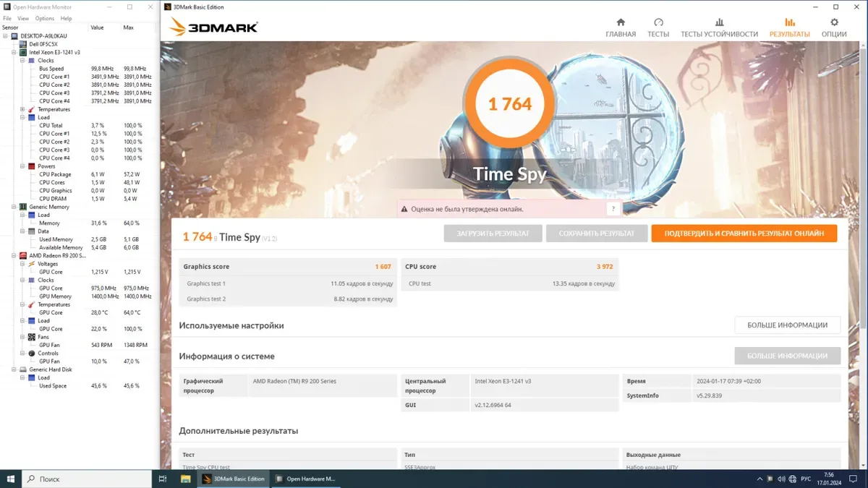
Task: Click Подтвердить и сравнить результат онлайн button
Action: tap(744, 234)
